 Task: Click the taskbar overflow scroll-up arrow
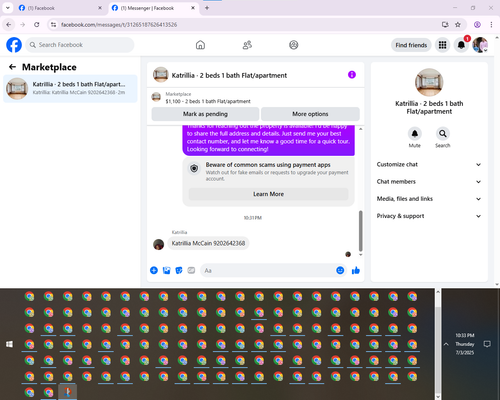[x=438, y=292]
